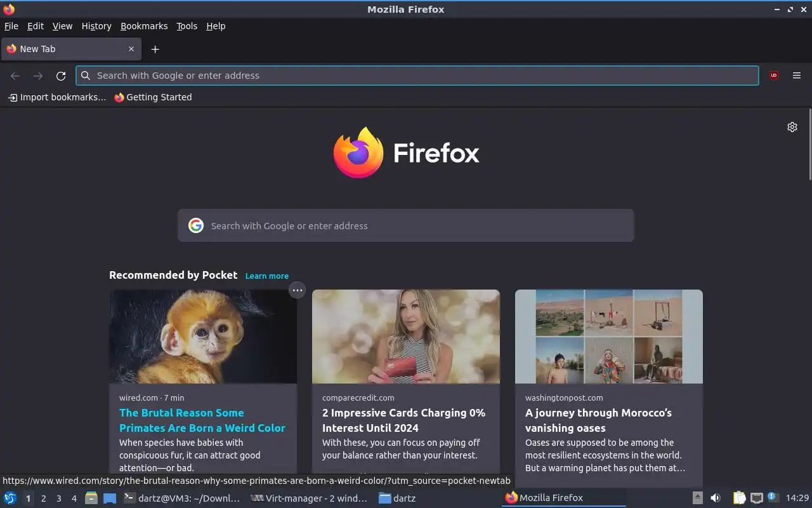Image resolution: width=812 pixels, height=508 pixels.
Task: Click Import bookmarks in bookmarks toolbar
Action: point(57,97)
